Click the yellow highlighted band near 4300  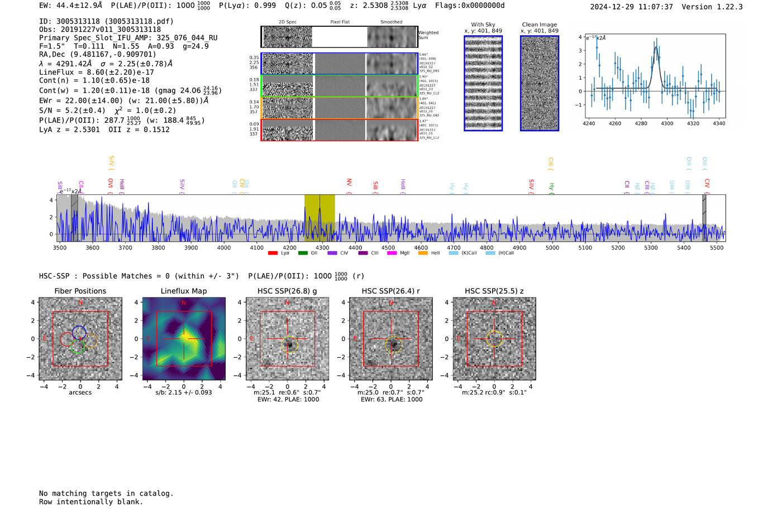pyautogui.click(x=320, y=218)
